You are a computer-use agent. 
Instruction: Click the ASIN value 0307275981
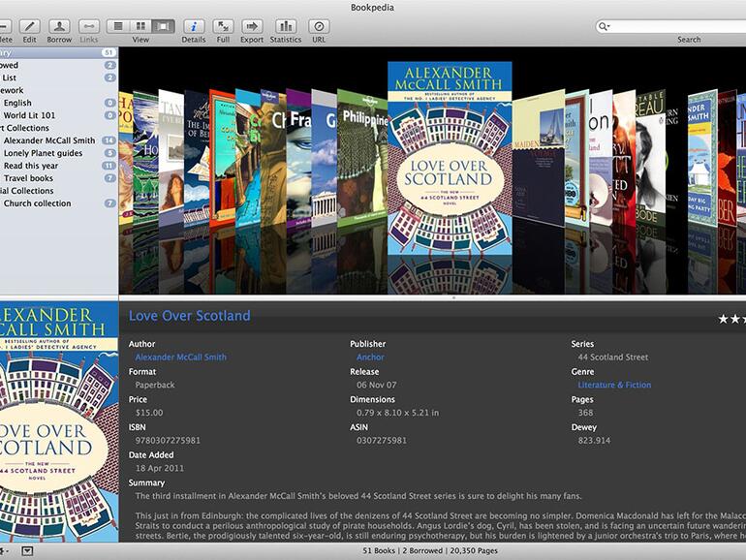[382, 441]
